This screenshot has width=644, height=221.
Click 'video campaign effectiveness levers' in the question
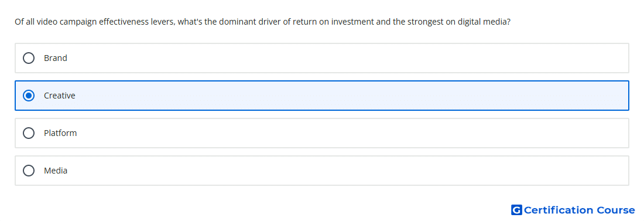click(106, 22)
